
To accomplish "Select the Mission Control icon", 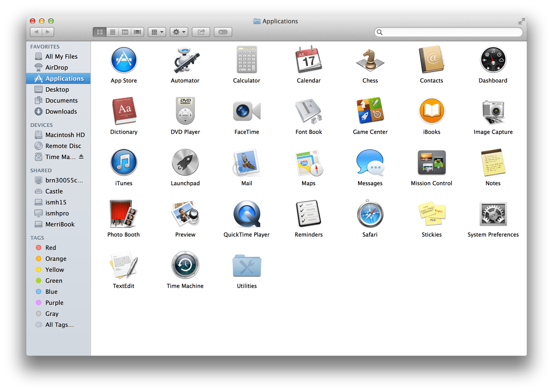I will [431, 162].
